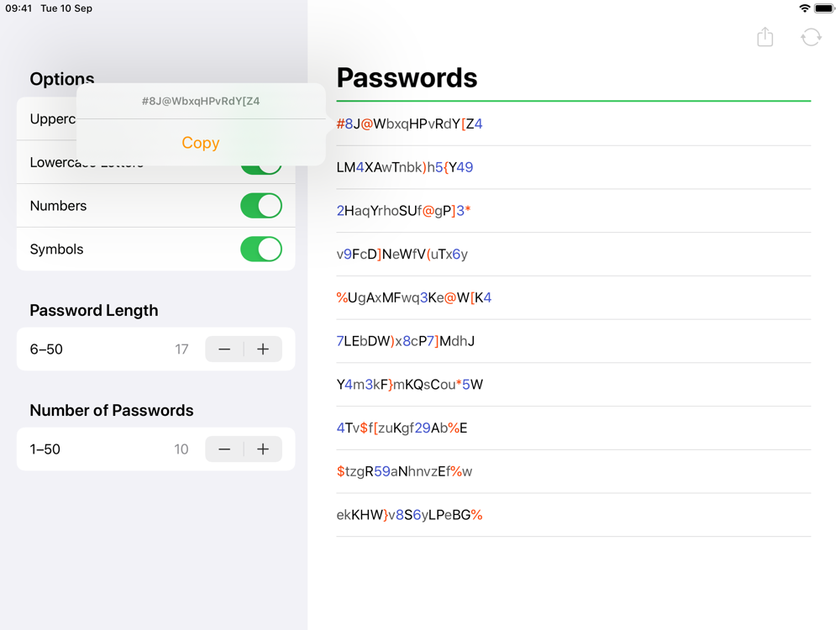Toggle the Numbers switch
This screenshot has width=840, height=630.
pos(261,206)
